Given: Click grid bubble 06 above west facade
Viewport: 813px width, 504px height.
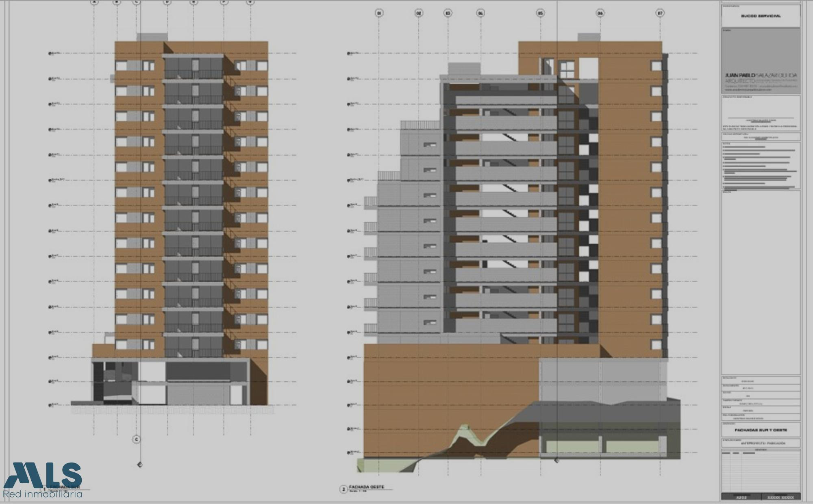Looking at the screenshot, I should point(600,13).
